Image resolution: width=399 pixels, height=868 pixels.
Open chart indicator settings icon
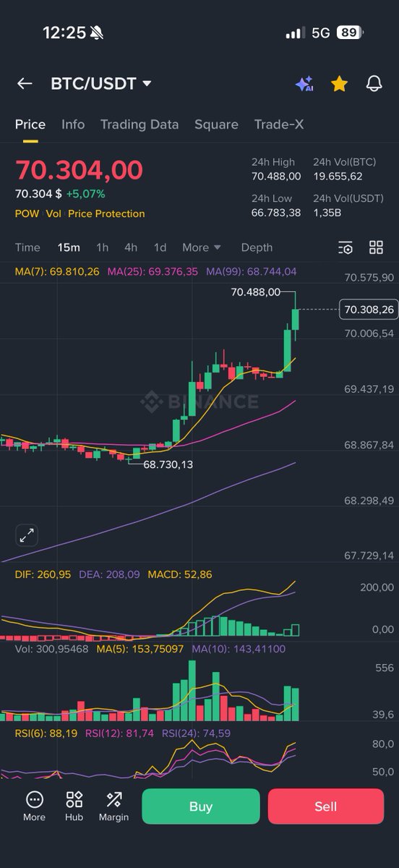click(346, 247)
